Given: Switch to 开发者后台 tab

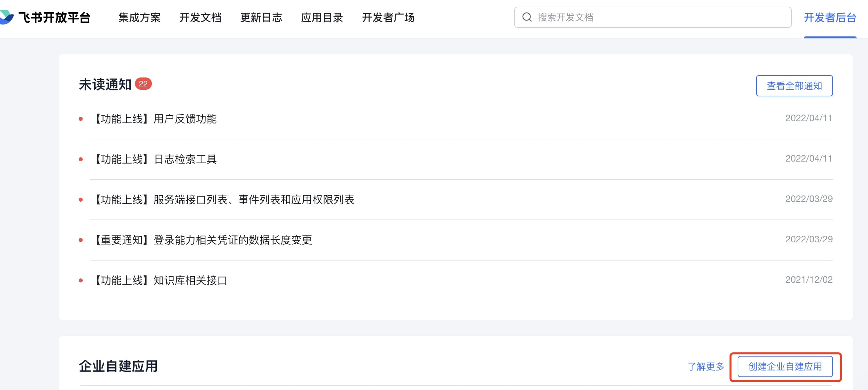Looking at the screenshot, I should coord(830,18).
